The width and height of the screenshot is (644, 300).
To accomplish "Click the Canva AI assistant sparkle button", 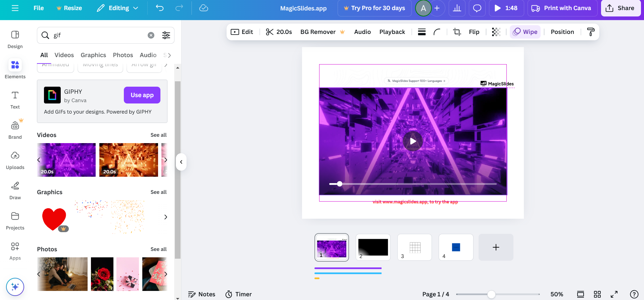I will [x=15, y=287].
